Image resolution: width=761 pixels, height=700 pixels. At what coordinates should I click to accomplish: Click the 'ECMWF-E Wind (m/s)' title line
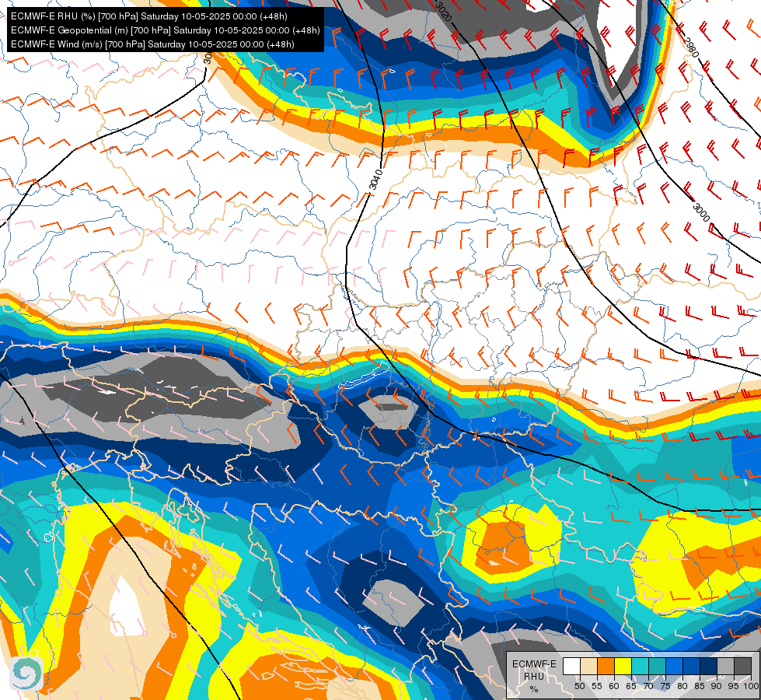pos(152,44)
